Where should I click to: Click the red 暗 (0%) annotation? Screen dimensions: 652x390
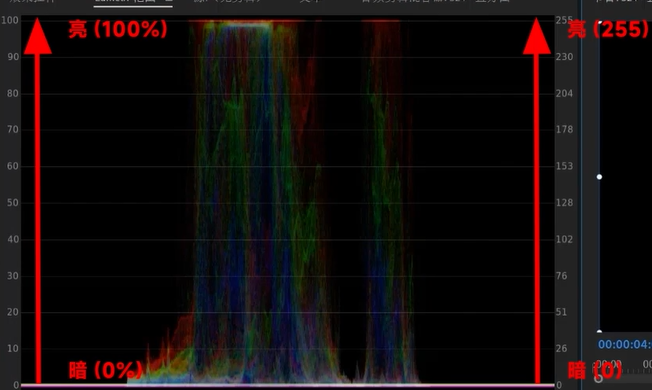(x=106, y=370)
